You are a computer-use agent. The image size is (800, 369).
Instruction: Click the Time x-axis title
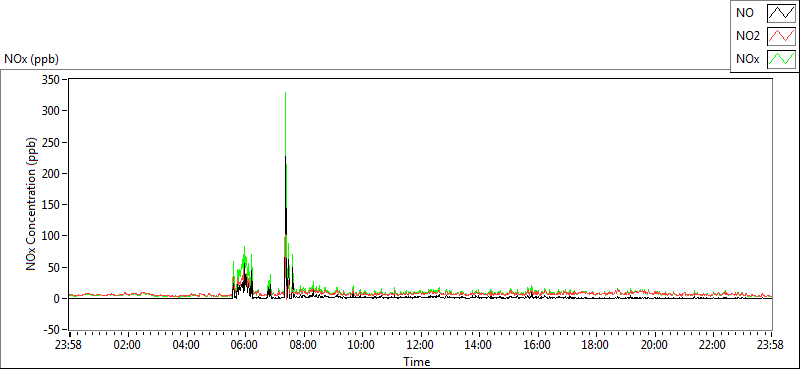(417, 362)
